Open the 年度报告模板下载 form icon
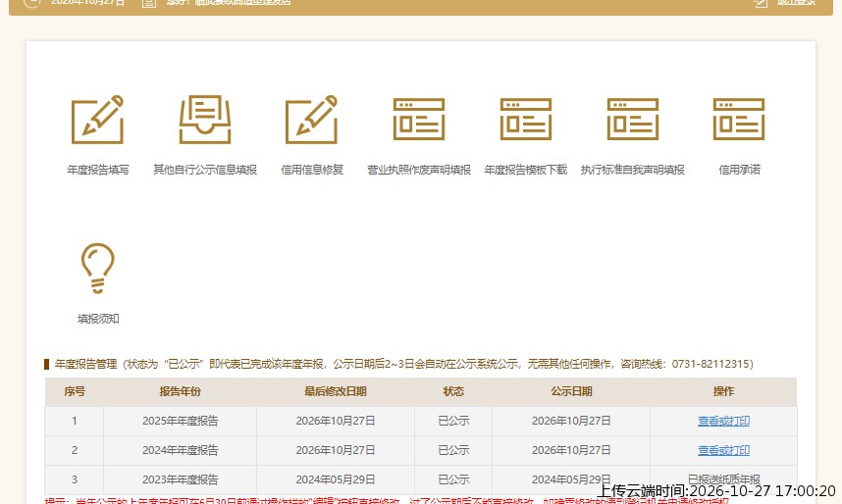Viewport: 842px width, 504px height. 526,120
